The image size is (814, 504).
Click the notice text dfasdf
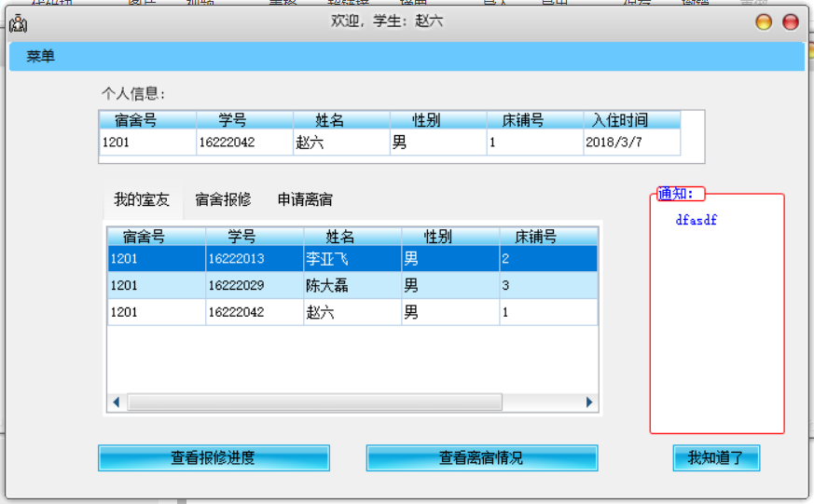coord(697,220)
